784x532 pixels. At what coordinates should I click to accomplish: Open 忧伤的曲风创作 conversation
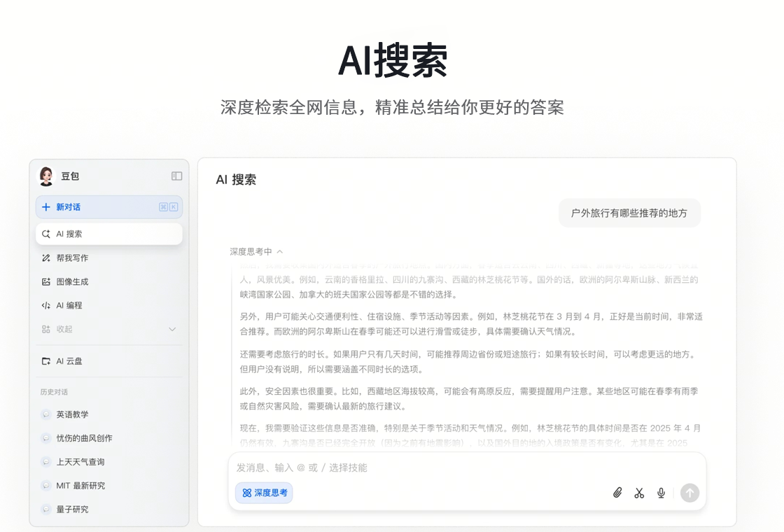[x=84, y=438]
